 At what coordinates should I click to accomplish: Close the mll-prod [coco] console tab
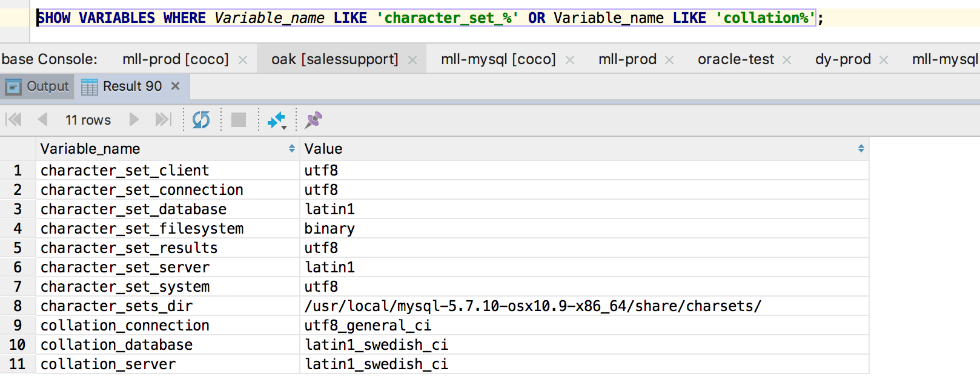243,60
